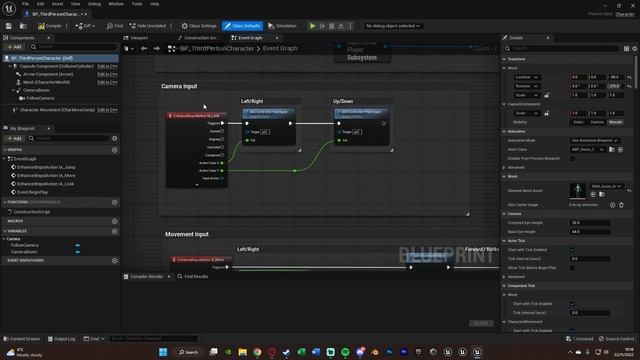This screenshot has width=640, height=360.
Task: Open the Location type dropdown
Action: tap(527, 77)
